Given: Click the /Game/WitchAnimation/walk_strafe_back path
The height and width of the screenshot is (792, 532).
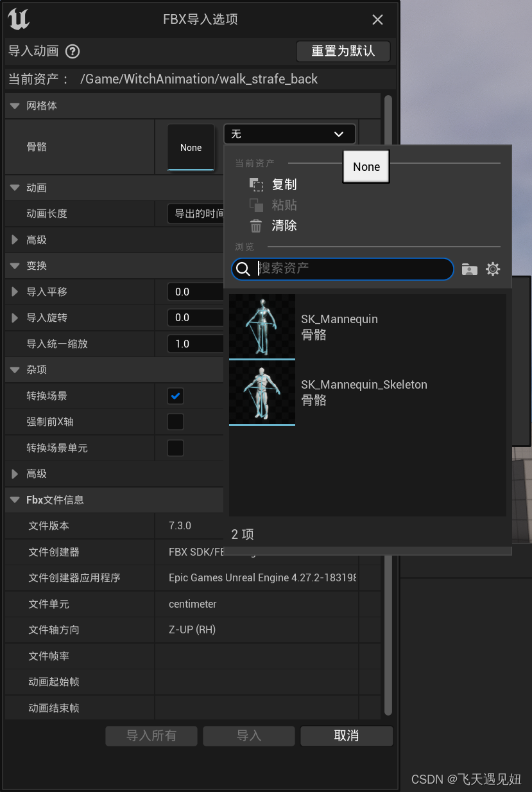Looking at the screenshot, I should [199, 79].
